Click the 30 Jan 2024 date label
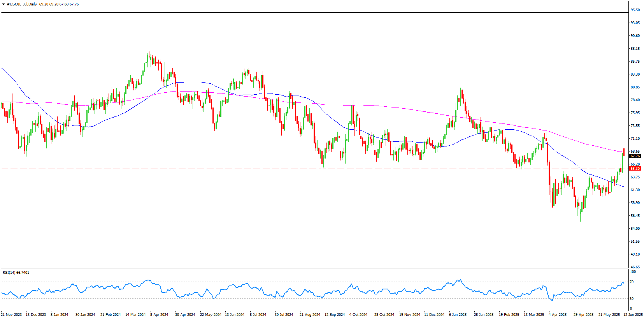644x319 pixels. pyautogui.click(x=85, y=315)
